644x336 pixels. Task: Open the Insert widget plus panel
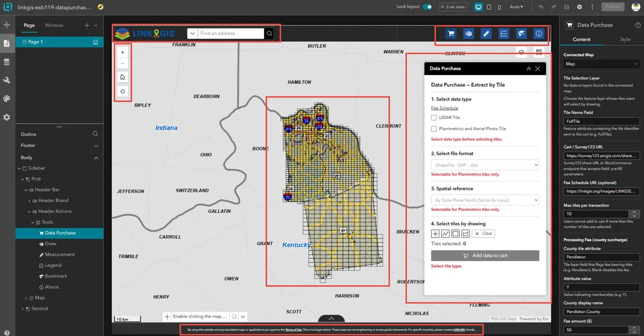[7, 25]
